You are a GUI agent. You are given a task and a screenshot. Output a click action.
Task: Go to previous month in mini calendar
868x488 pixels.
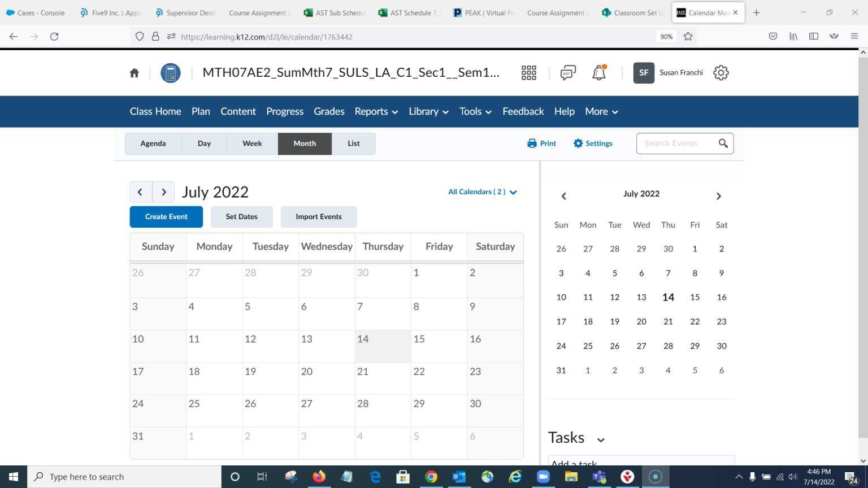pyautogui.click(x=563, y=195)
